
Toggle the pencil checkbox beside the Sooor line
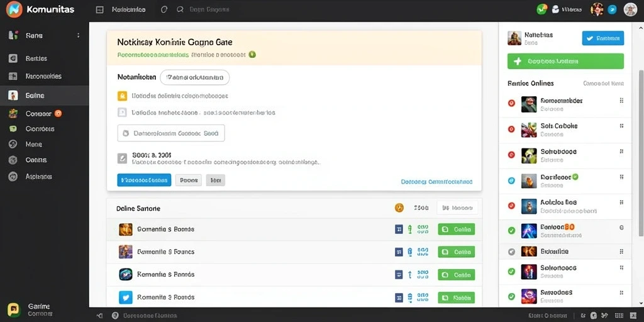(122, 159)
